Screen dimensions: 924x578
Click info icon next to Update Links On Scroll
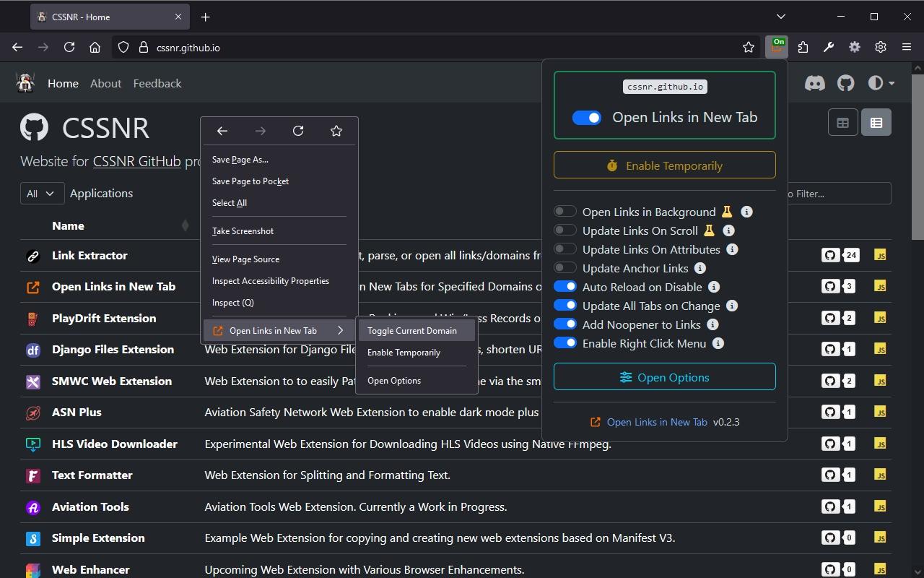pos(729,230)
